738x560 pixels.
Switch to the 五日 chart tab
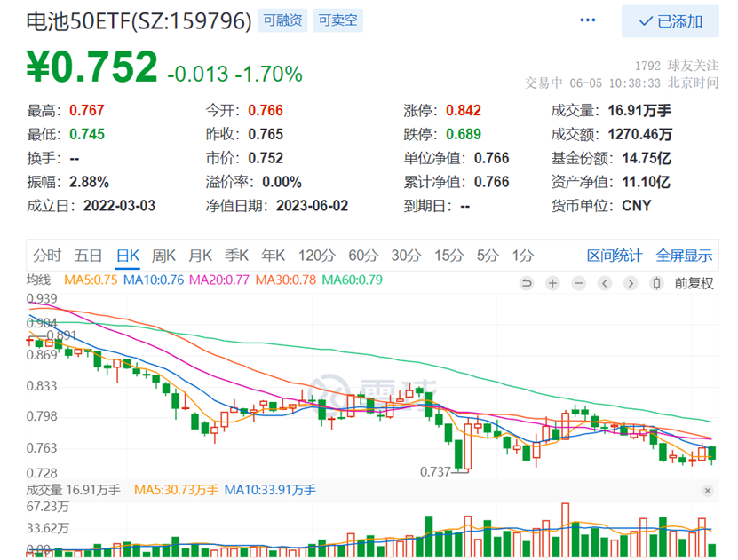(88, 256)
